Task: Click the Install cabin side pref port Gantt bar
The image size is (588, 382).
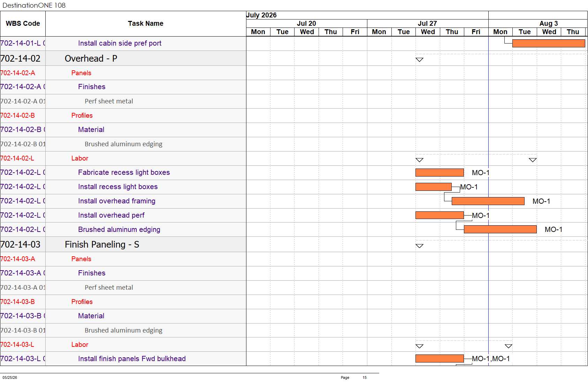Action: coord(549,43)
